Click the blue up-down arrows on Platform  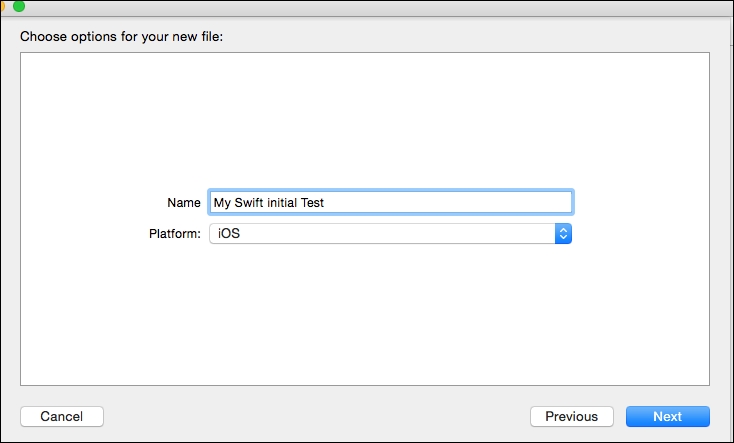tap(563, 233)
